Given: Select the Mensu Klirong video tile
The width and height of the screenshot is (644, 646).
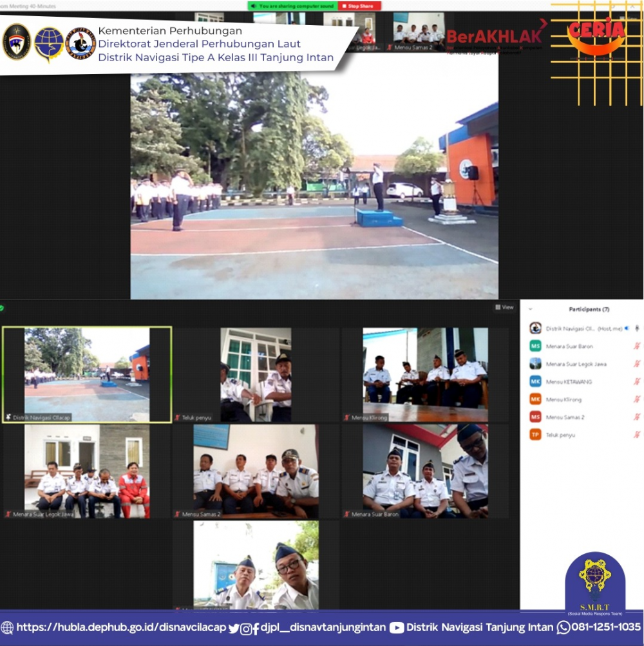Looking at the screenshot, I should [x=425, y=374].
